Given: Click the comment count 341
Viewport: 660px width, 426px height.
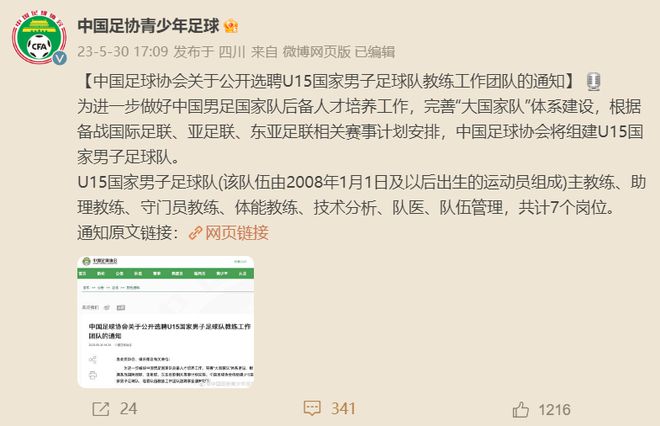Looking at the screenshot, I should 343,408.
